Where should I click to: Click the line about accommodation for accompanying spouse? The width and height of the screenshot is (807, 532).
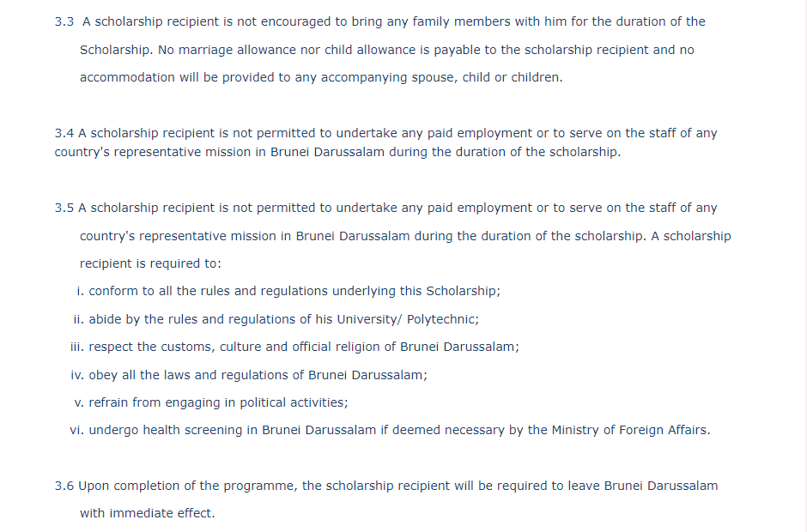click(321, 77)
